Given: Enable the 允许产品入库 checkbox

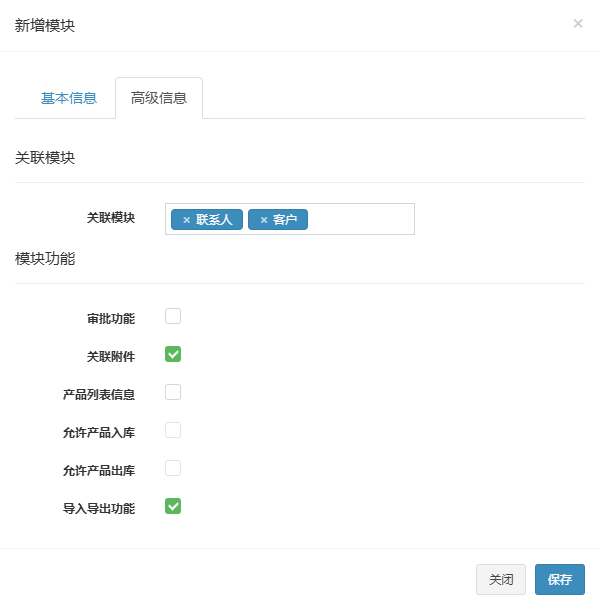Looking at the screenshot, I should (x=173, y=430).
